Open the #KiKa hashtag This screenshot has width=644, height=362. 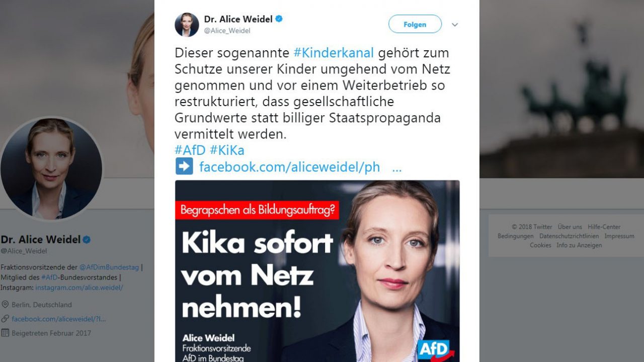pyautogui.click(x=227, y=150)
